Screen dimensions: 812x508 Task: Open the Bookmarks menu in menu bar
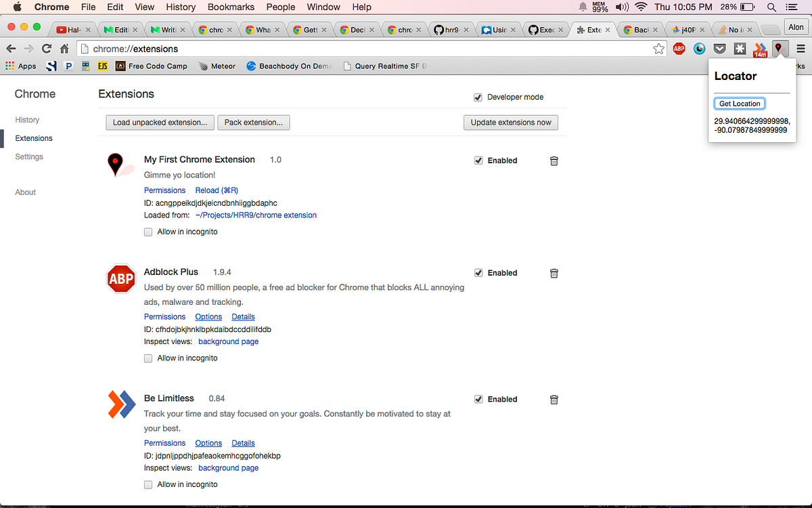pos(230,7)
